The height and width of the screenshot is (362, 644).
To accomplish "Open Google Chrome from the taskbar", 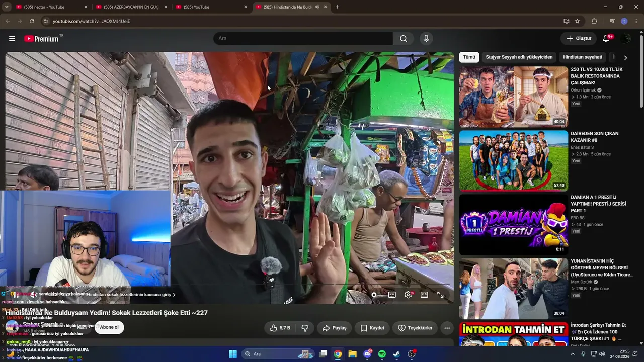I will point(338,354).
